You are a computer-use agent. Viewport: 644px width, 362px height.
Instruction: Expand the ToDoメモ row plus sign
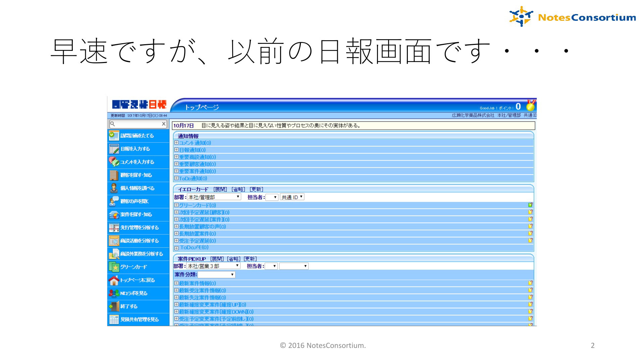(x=176, y=248)
